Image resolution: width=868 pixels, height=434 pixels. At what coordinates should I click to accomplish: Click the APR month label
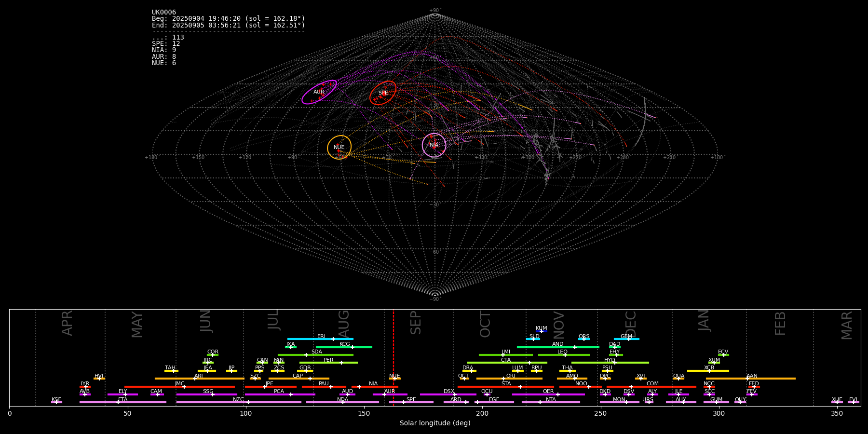point(67,323)
